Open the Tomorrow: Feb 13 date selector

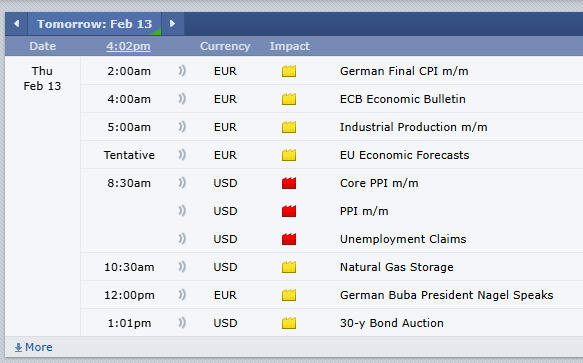tap(94, 24)
